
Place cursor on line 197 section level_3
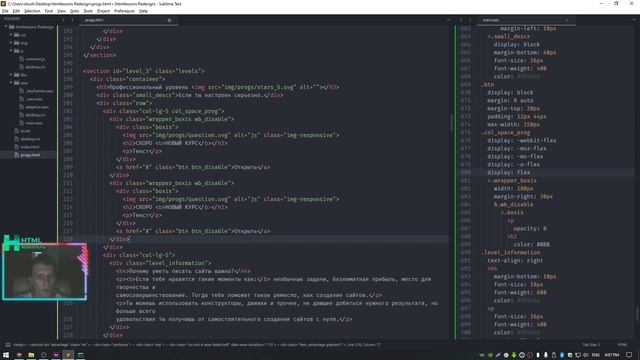(144, 71)
